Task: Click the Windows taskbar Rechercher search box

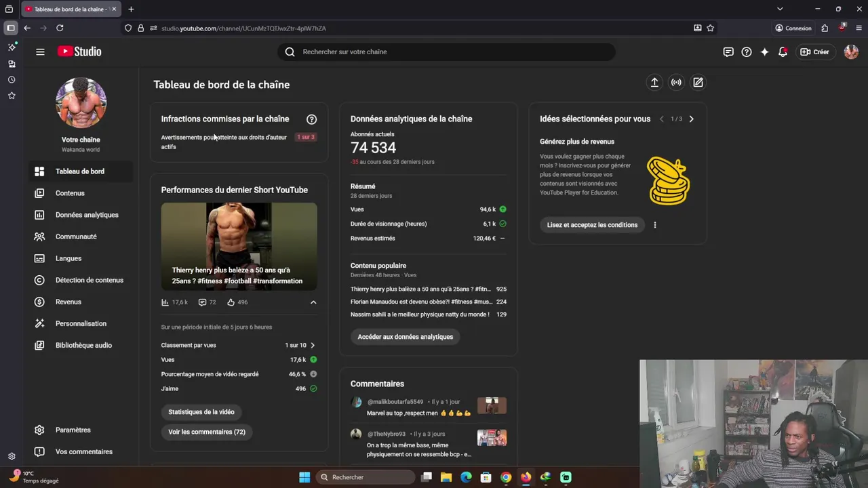Action: coord(366,477)
